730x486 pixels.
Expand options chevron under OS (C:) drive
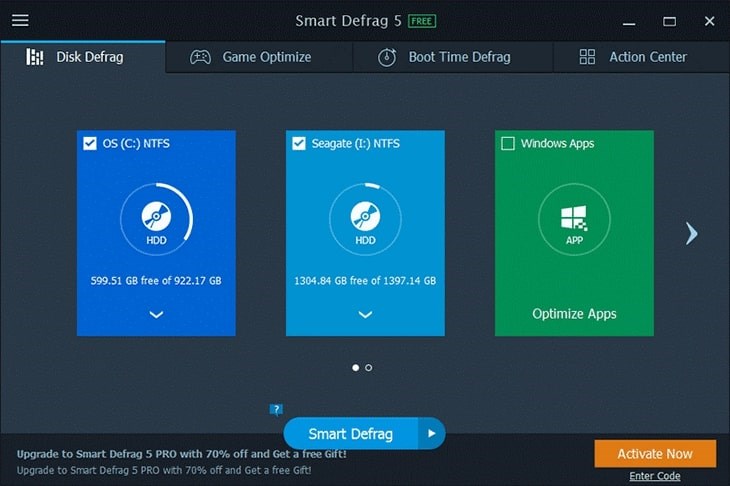click(x=156, y=314)
